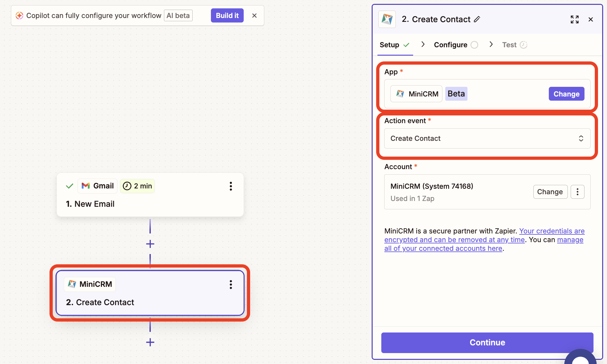Go to the Test tab
Image resolution: width=607 pixels, height=364 pixels.
point(509,45)
